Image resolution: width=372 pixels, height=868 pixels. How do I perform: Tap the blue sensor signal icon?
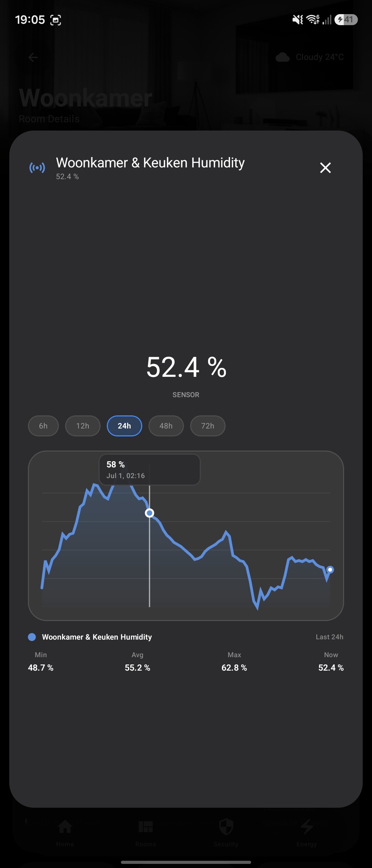37,168
